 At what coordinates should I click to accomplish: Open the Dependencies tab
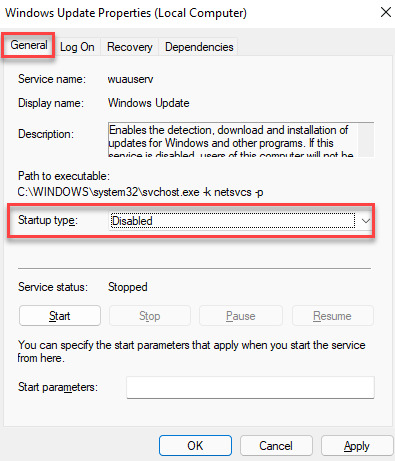point(199,47)
